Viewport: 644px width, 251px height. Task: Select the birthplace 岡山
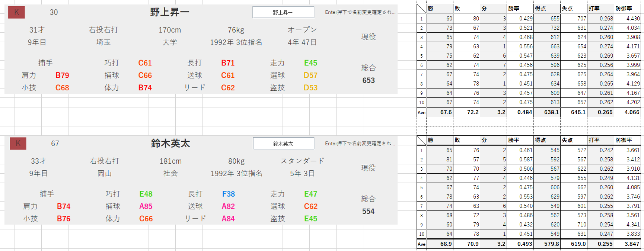(x=105, y=173)
